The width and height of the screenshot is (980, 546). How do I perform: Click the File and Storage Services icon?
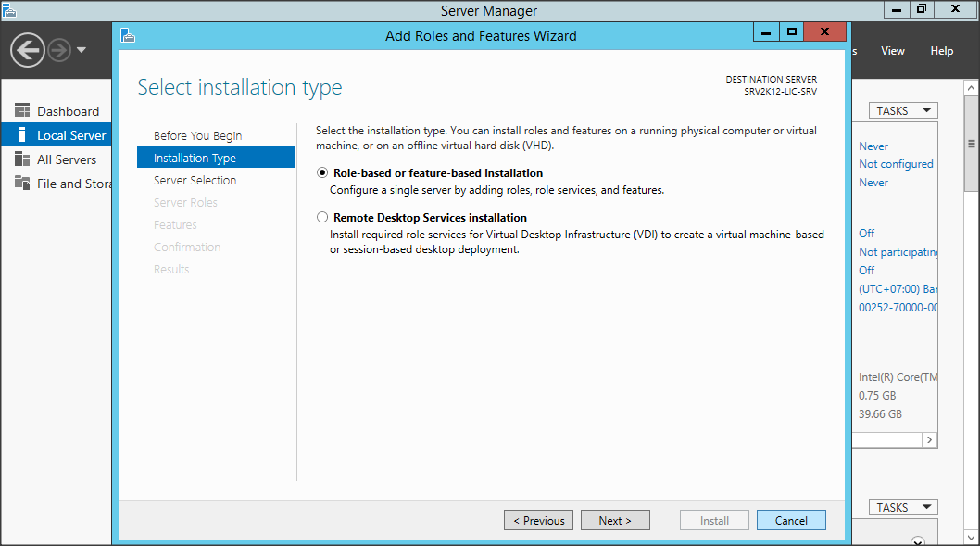click(x=22, y=184)
